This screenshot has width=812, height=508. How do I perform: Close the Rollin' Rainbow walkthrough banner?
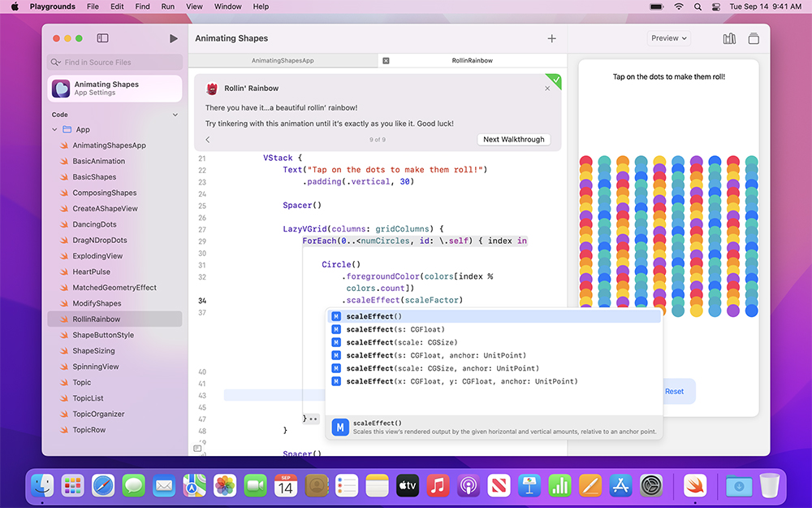[x=547, y=89]
